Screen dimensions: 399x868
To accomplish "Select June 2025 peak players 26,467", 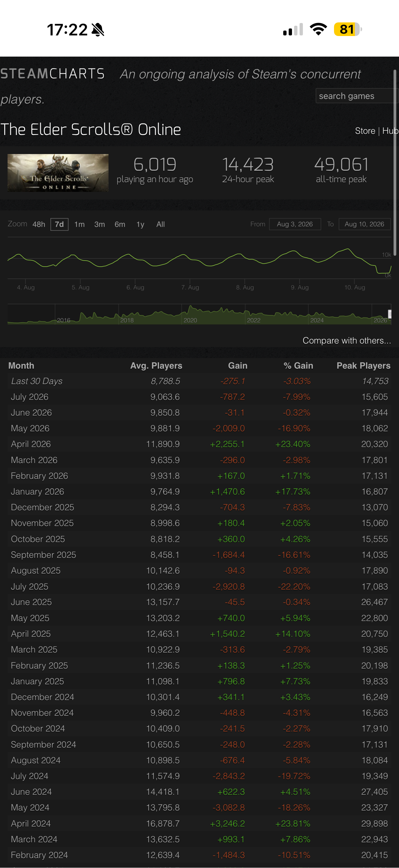I will pyautogui.click(x=375, y=602).
